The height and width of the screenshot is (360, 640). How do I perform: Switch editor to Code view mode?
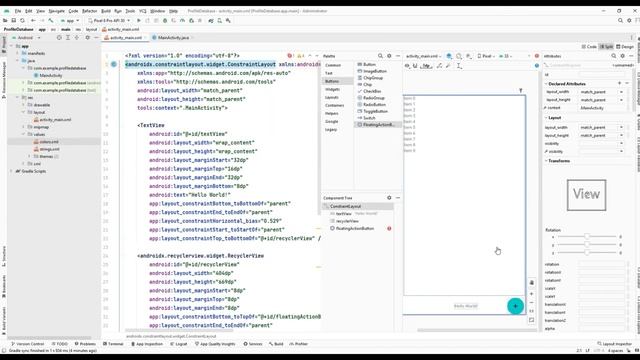point(589,47)
